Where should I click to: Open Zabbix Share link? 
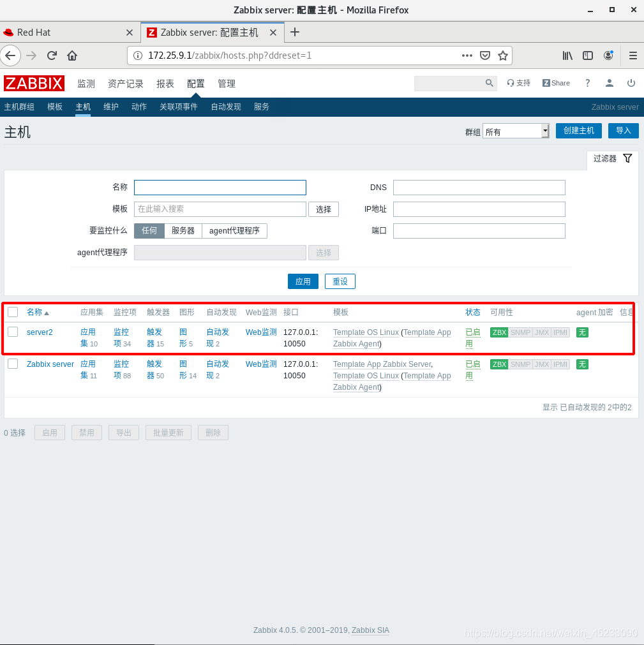pyautogui.click(x=556, y=83)
